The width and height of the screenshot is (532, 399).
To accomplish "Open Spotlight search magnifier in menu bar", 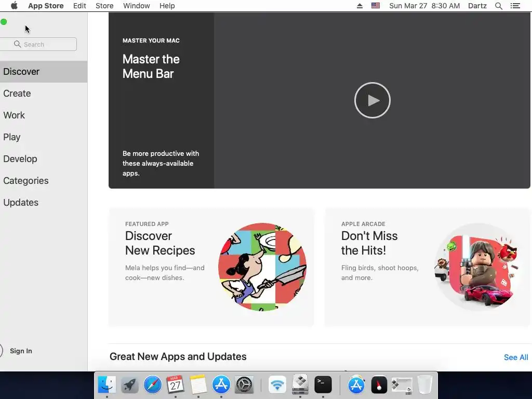I will (498, 6).
